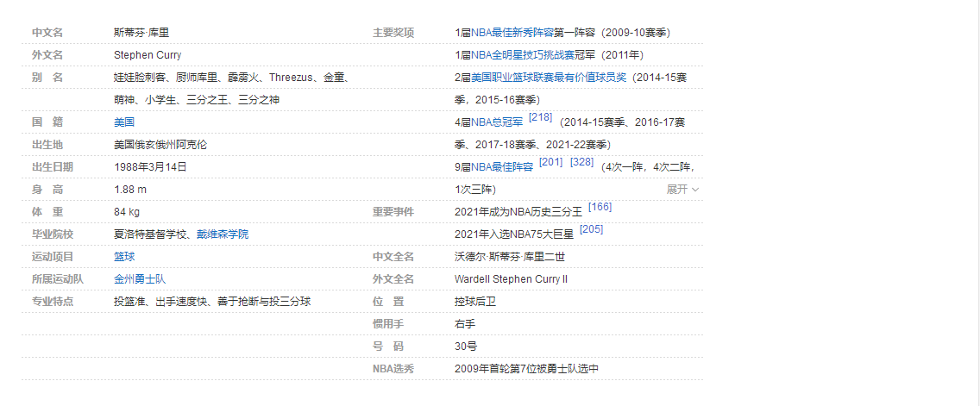
Task: Open citation [328]
Action: coord(581,162)
